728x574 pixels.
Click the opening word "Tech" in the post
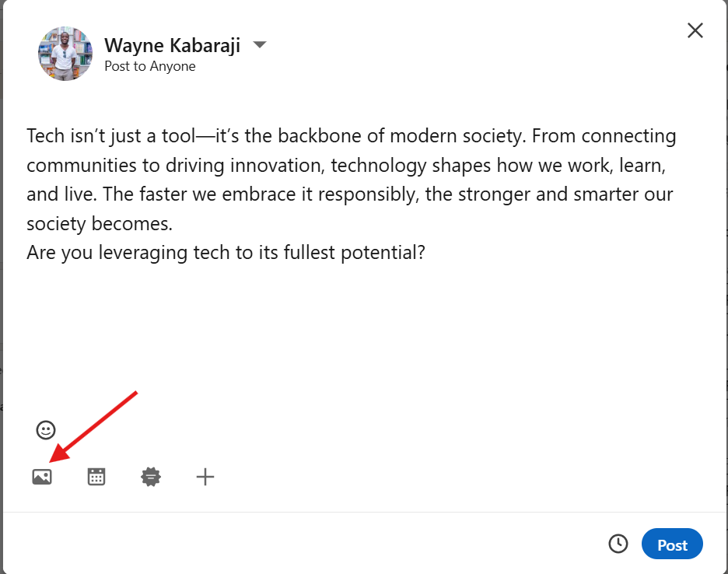point(45,136)
